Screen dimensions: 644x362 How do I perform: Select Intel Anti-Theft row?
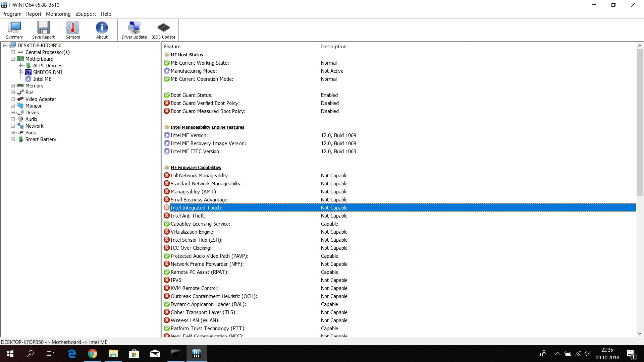pyautogui.click(x=399, y=216)
